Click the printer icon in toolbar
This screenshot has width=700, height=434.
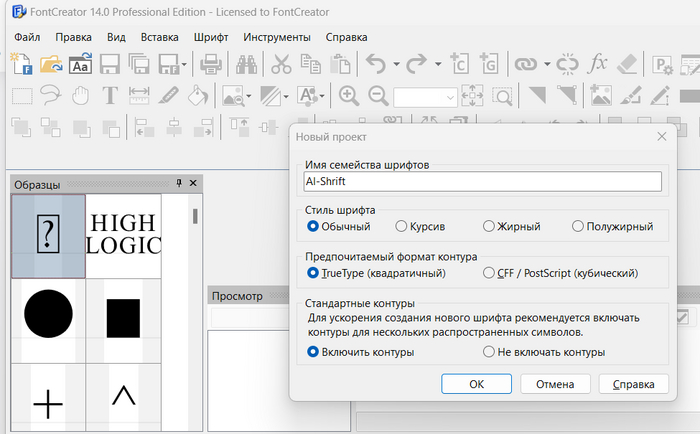pyautogui.click(x=211, y=65)
